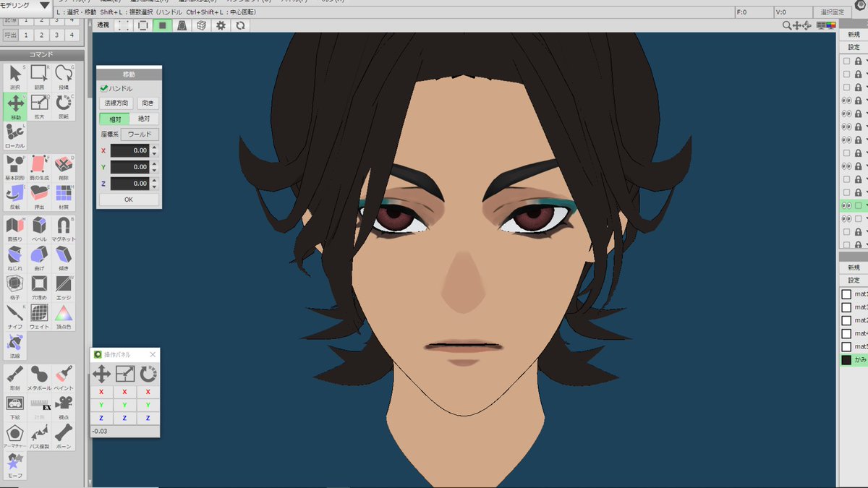
Task: Open the 材質 material tool
Action: tap(64, 197)
